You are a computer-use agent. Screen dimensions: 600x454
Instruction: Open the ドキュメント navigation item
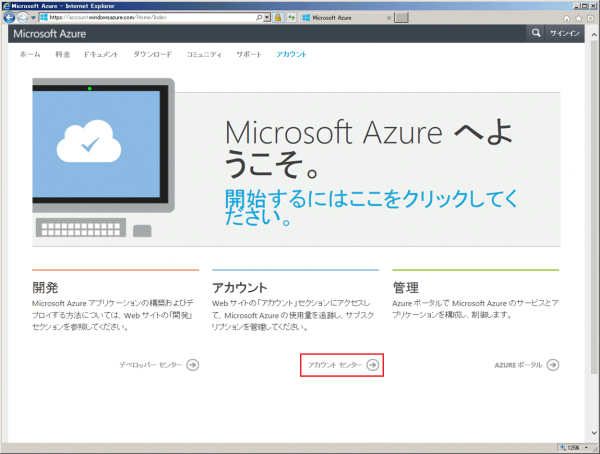pos(101,54)
